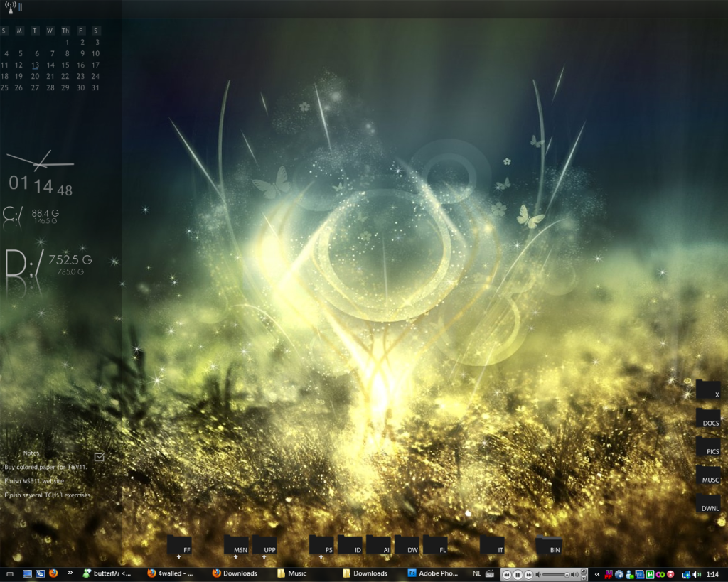Click the media player toolbar lower menu button

584,578
